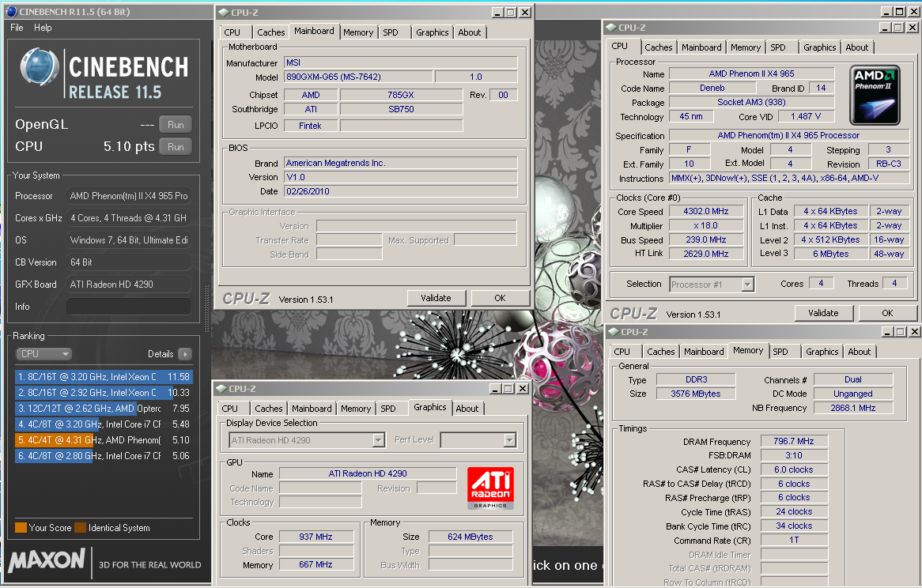922x588 pixels.
Task: Open the Perf Level dropdown
Action: [509, 440]
